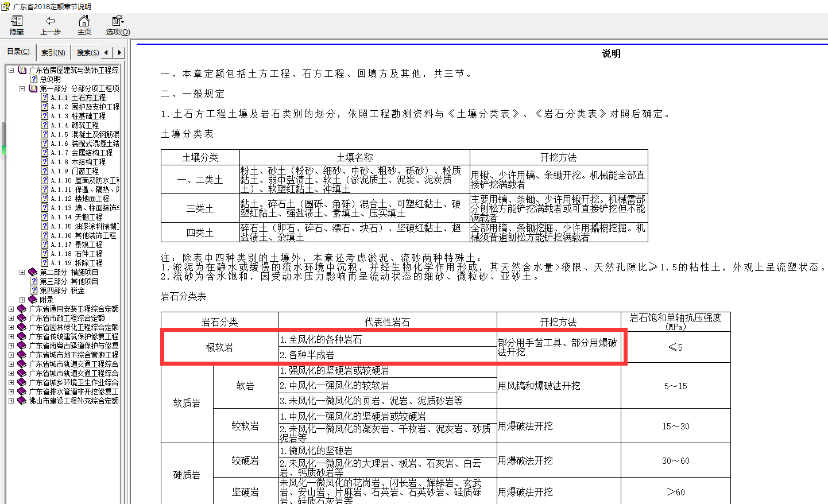Image resolution: width=828 pixels, height=504 pixels.
Task: Click the page icon of A.1.14 天棚工程
Action: [45, 217]
